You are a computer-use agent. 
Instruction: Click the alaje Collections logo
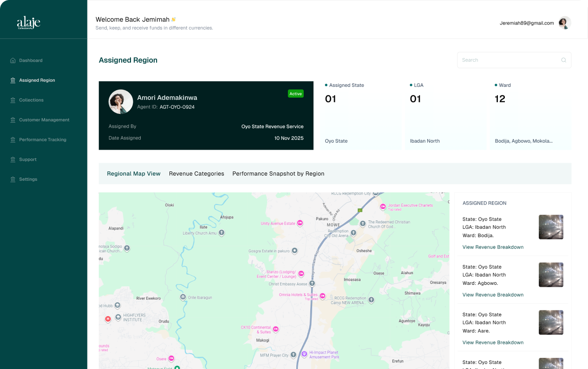[29, 22]
